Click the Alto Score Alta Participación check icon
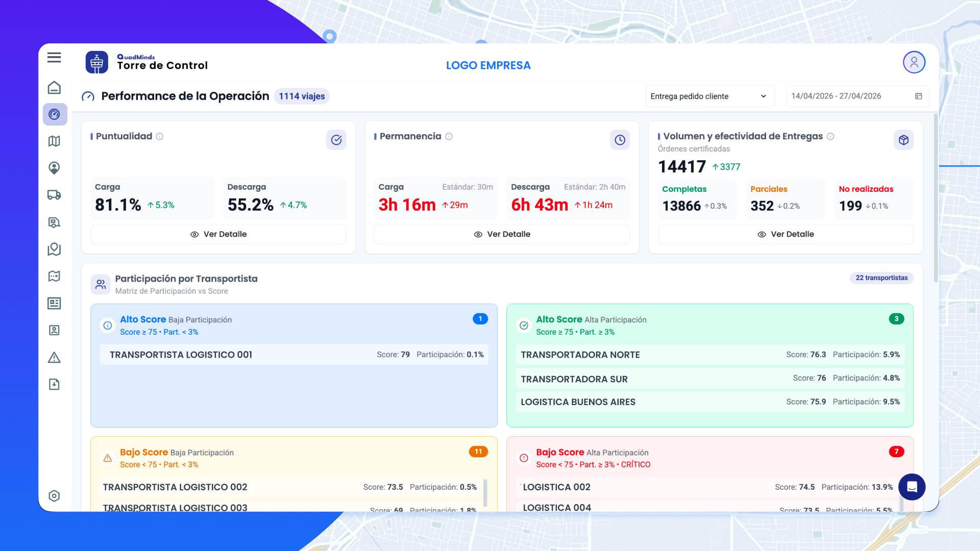The width and height of the screenshot is (980, 551). [x=524, y=325]
